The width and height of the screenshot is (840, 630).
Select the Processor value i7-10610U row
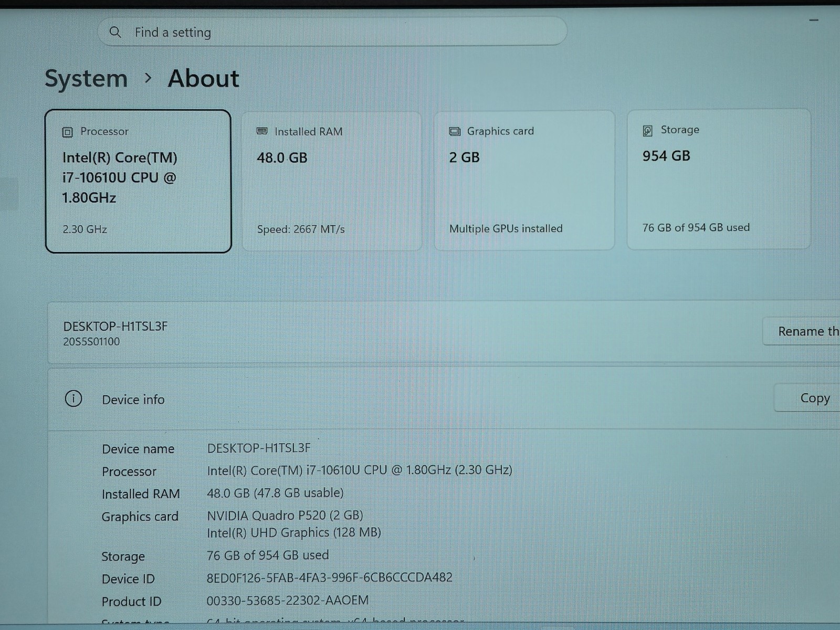point(360,470)
